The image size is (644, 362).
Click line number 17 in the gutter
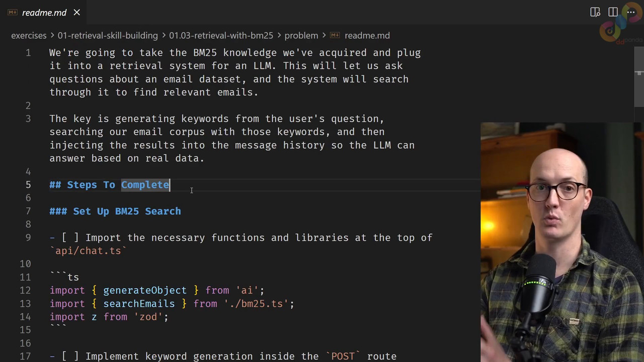click(25, 356)
